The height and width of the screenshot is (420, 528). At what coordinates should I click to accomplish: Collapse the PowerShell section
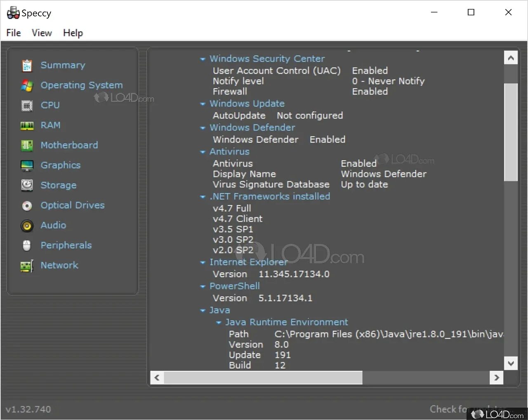click(x=203, y=286)
